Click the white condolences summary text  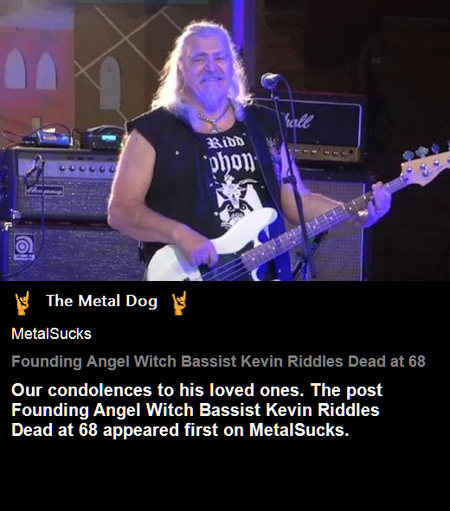coord(197,410)
